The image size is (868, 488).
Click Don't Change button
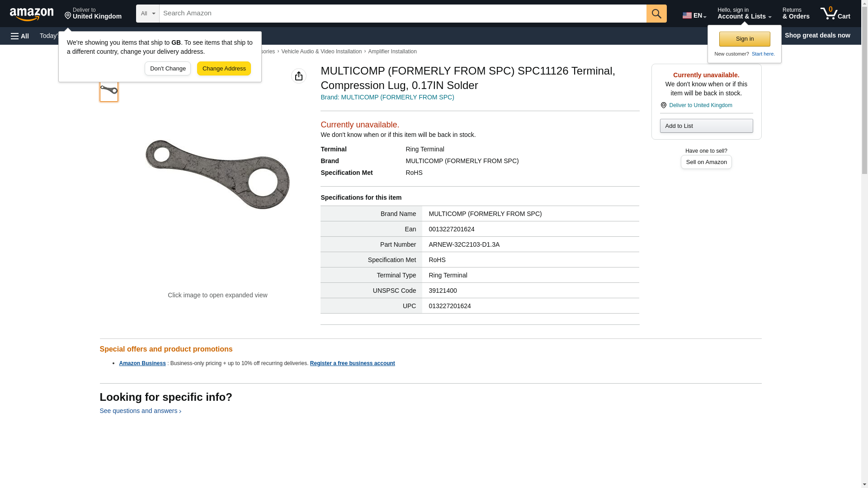[168, 69]
